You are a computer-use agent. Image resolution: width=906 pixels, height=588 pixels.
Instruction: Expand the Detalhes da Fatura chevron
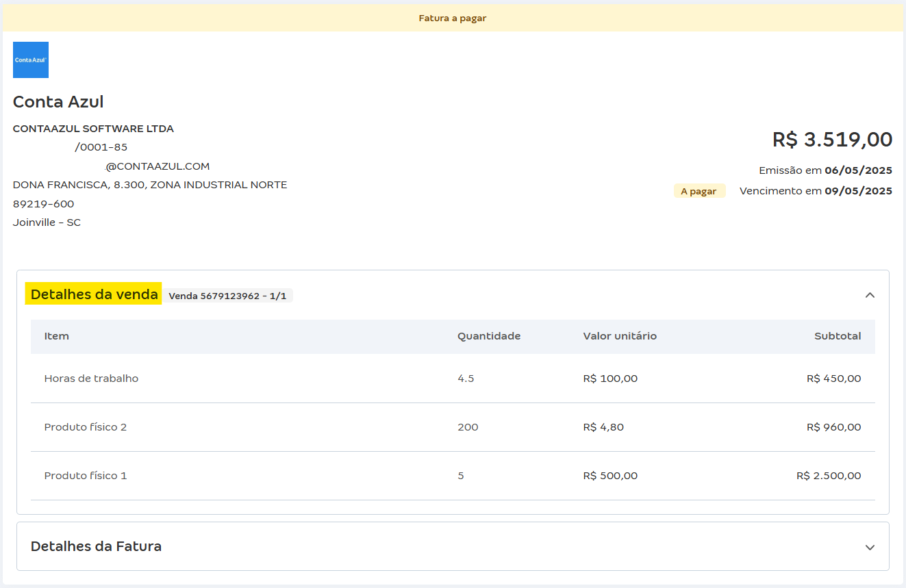pos(870,547)
